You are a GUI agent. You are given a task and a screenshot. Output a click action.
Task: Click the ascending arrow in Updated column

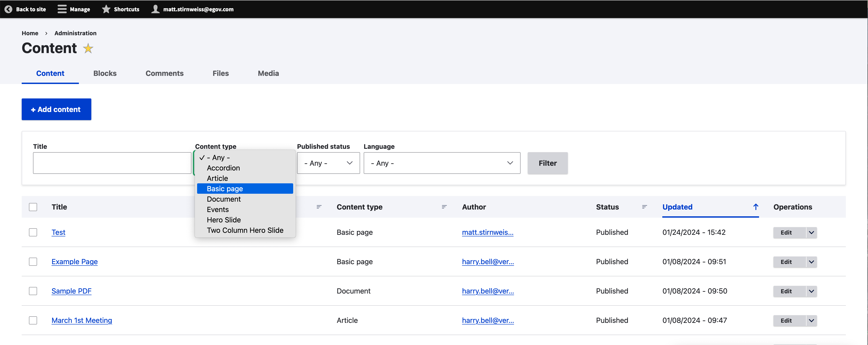pyautogui.click(x=755, y=207)
